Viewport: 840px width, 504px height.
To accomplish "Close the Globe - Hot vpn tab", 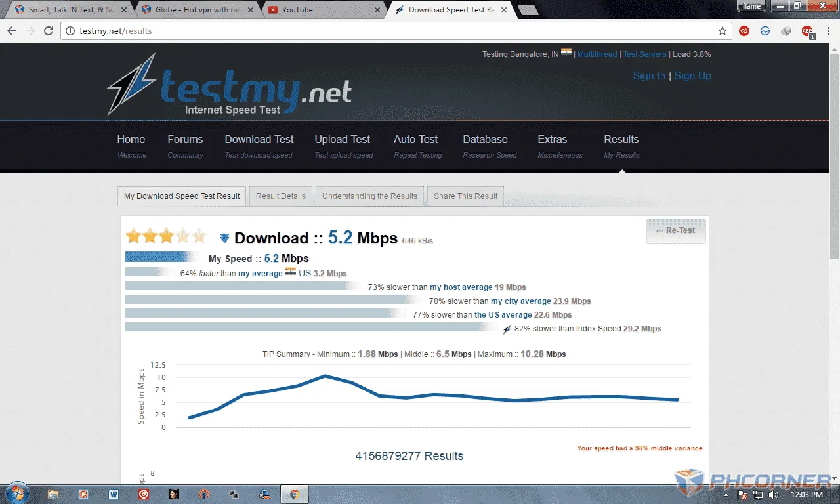I will coord(251,10).
